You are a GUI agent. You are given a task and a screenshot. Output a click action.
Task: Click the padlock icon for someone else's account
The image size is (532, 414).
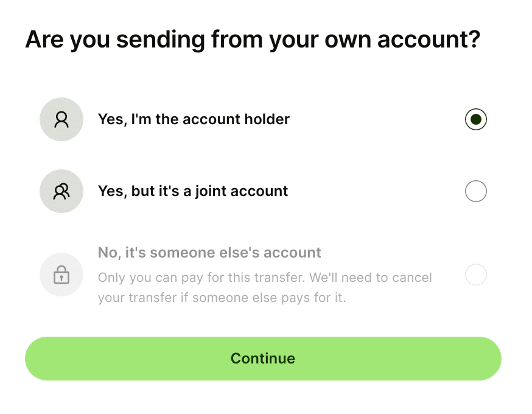[x=61, y=275]
